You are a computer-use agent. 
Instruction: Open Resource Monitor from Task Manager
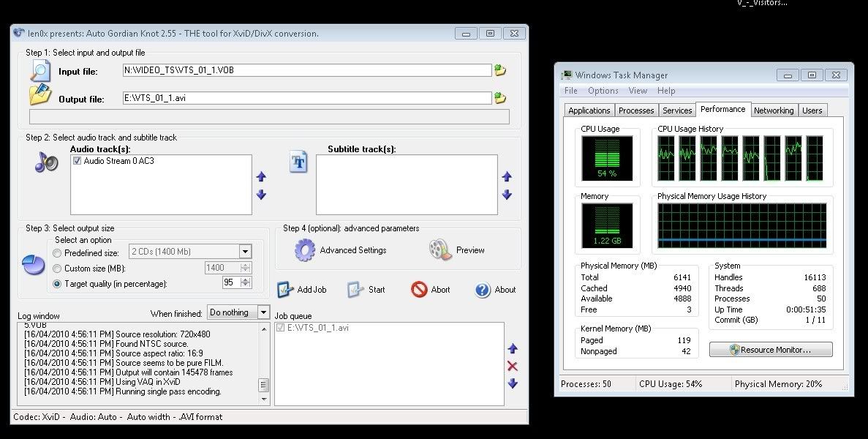[x=771, y=350]
